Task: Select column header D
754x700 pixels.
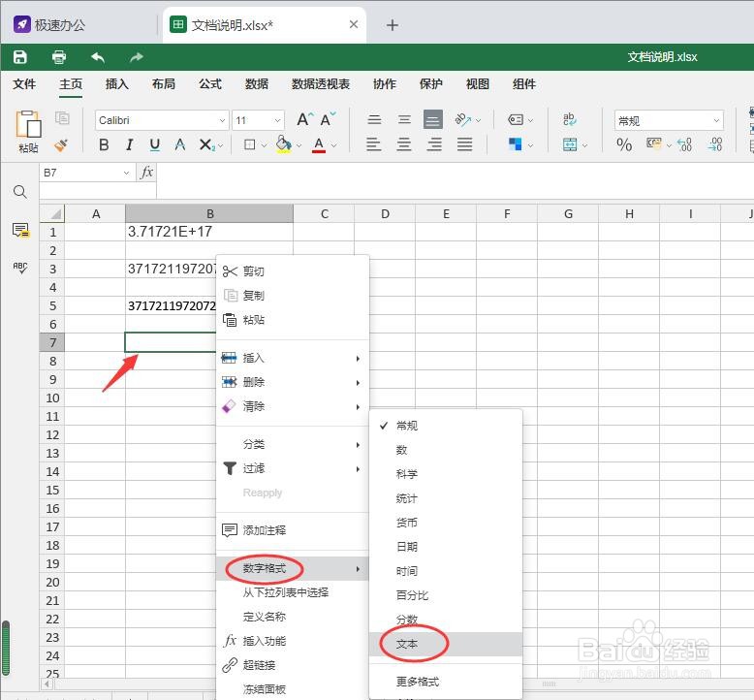Action: 385,213
